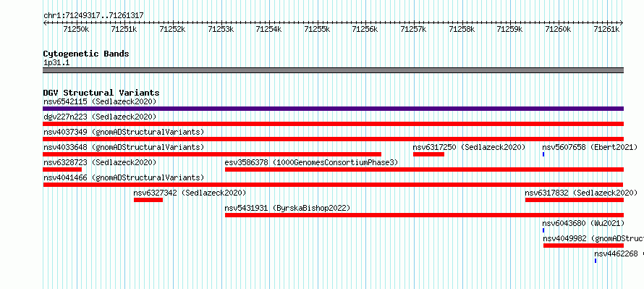Image resolution: width=644 pixels, height=289 pixels.
Task: Select the nsv6317250 (Sedlazeck2020) label
Action: [x=469, y=147]
